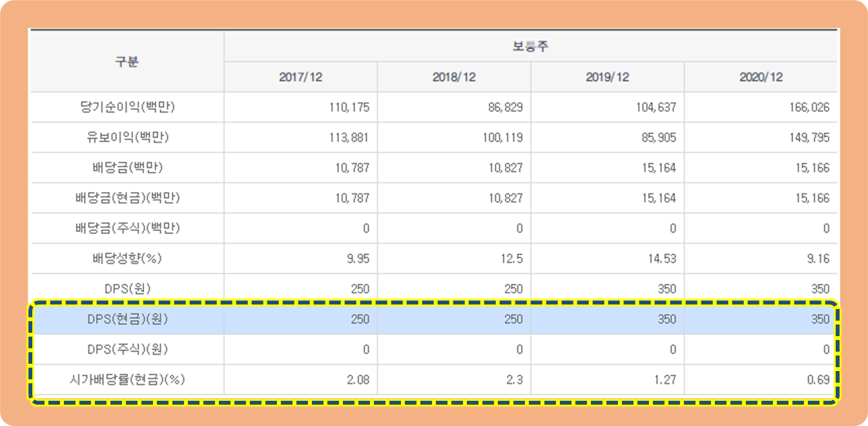This screenshot has width=868, height=426.
Task: Click the 구분 column header
Action: pyautogui.click(x=127, y=61)
